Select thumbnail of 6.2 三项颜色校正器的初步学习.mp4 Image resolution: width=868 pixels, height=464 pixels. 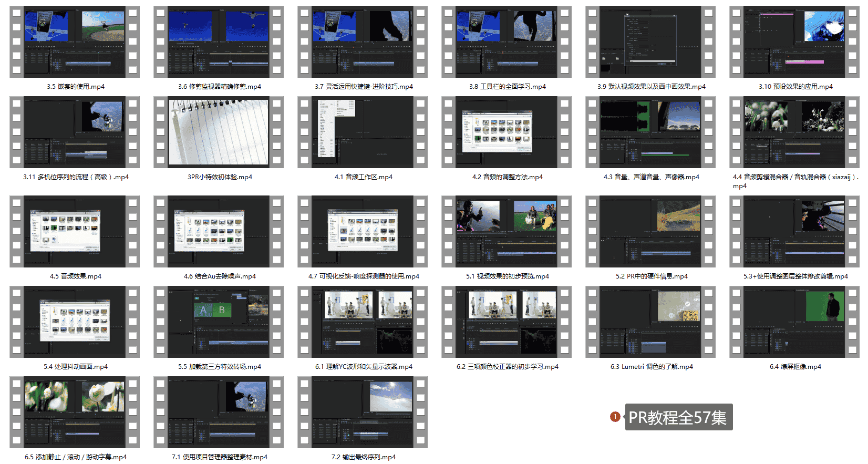tap(507, 322)
